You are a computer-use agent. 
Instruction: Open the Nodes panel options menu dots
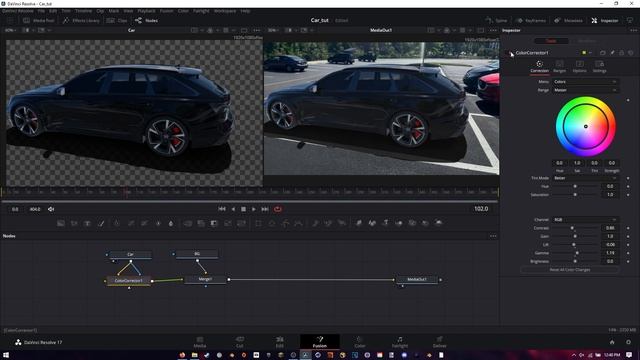point(493,236)
